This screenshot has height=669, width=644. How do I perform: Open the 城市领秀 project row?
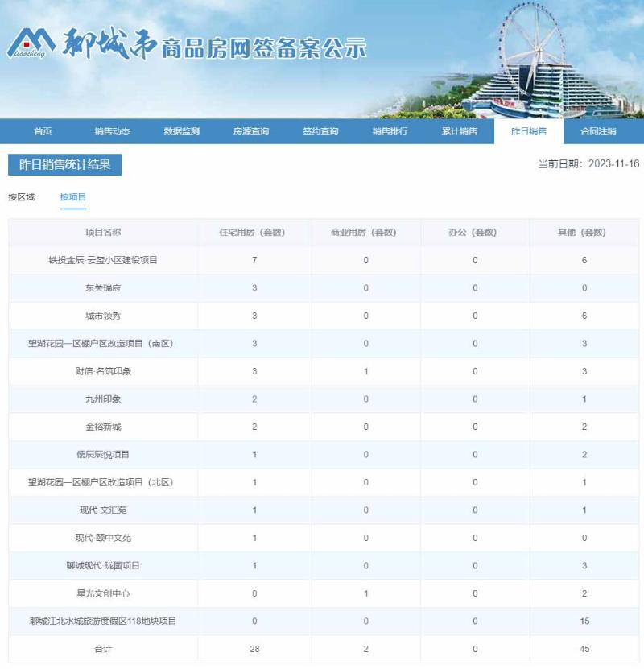102,314
